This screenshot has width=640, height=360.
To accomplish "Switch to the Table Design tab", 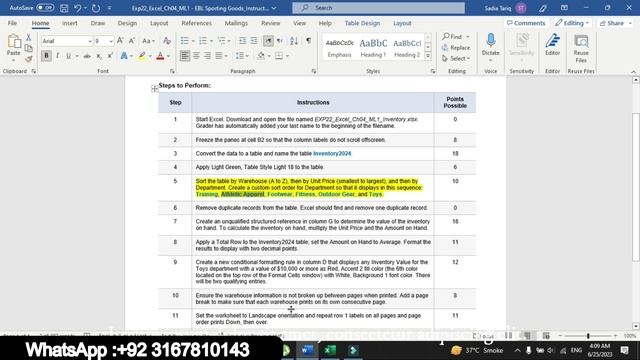I will pyautogui.click(x=362, y=23).
